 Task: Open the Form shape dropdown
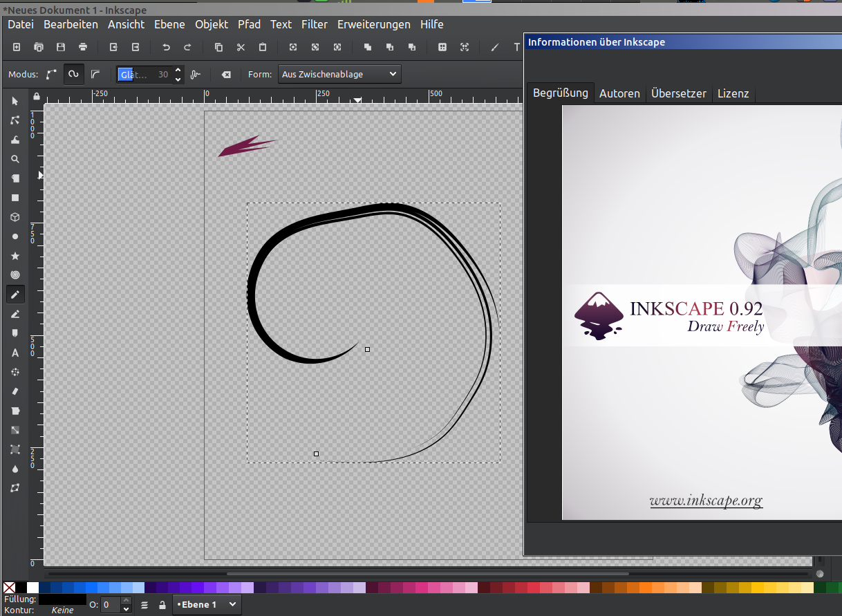(x=339, y=74)
